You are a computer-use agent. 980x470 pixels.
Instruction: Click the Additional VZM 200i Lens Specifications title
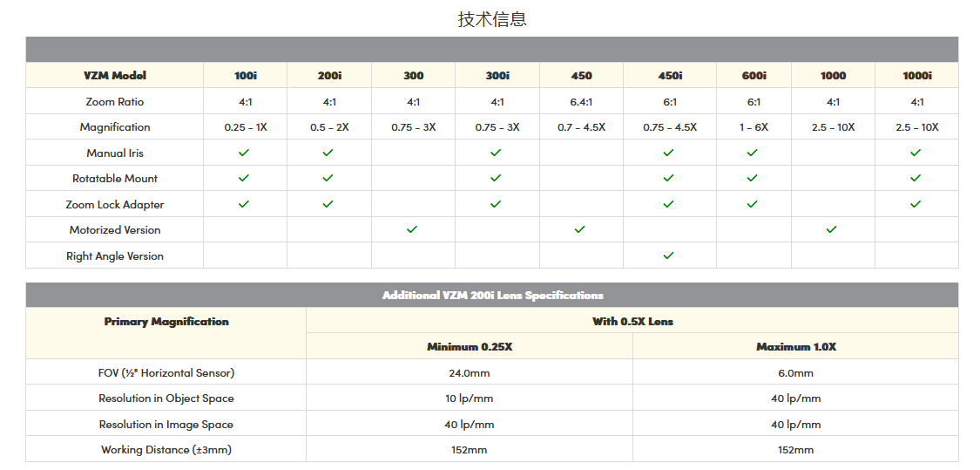click(x=492, y=296)
